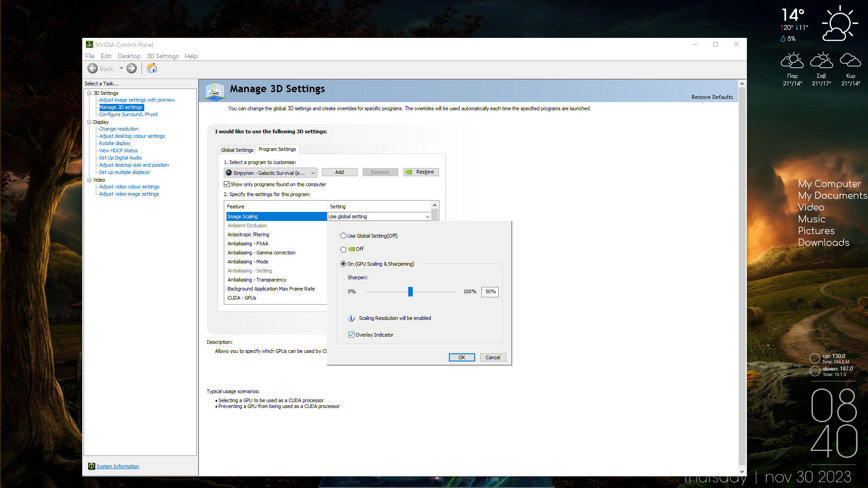The height and width of the screenshot is (488, 868).
Task: Select Background Application Max Frame Rate row
Action: click(276, 289)
